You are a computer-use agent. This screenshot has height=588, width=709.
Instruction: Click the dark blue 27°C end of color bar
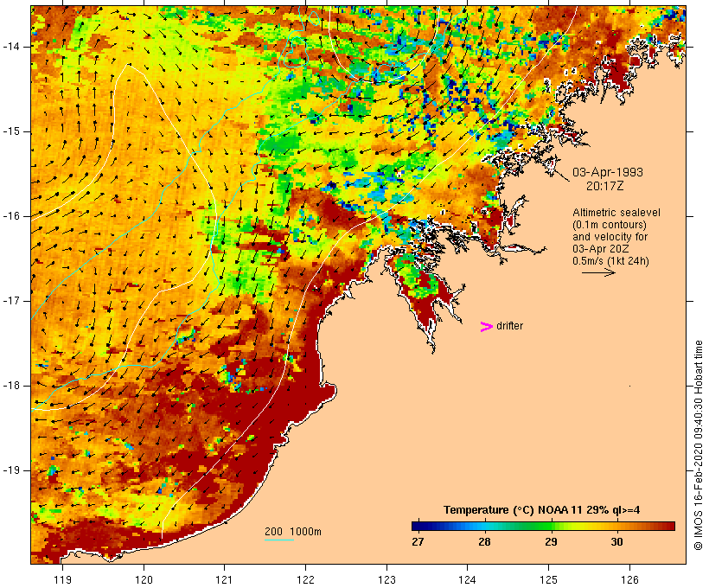[x=417, y=526]
